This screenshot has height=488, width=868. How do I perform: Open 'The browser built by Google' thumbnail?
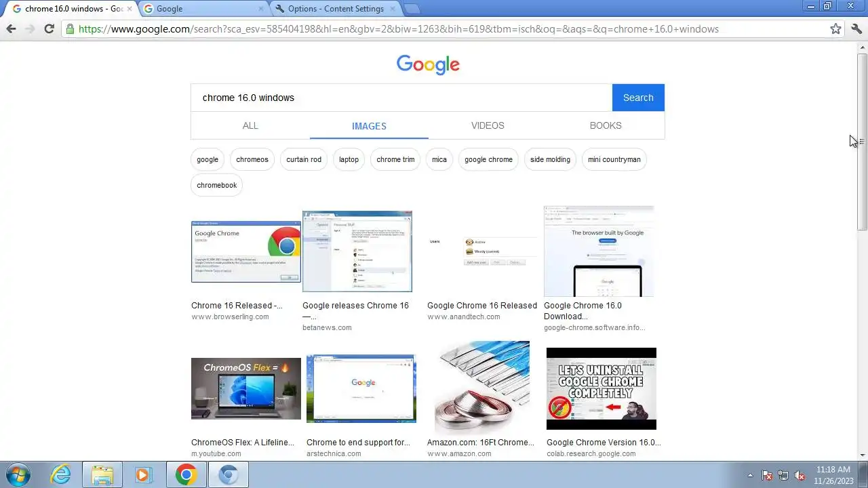pyautogui.click(x=599, y=251)
